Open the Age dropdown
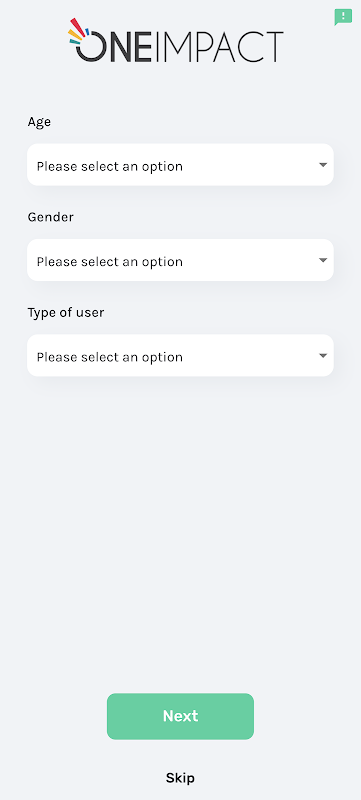The width and height of the screenshot is (361, 800). pyautogui.click(x=180, y=164)
